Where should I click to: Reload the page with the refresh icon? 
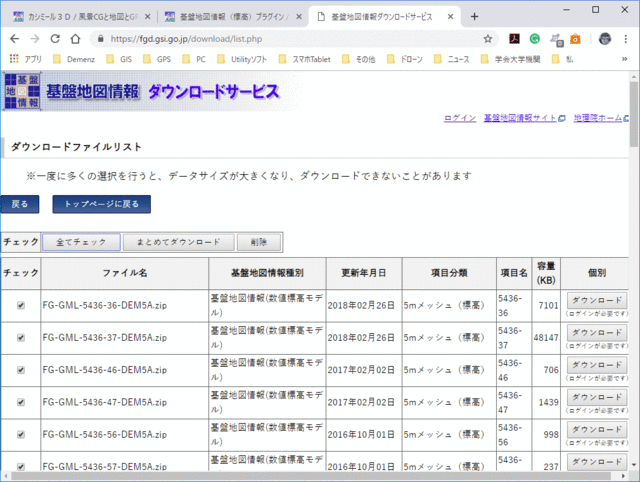tap(55, 39)
